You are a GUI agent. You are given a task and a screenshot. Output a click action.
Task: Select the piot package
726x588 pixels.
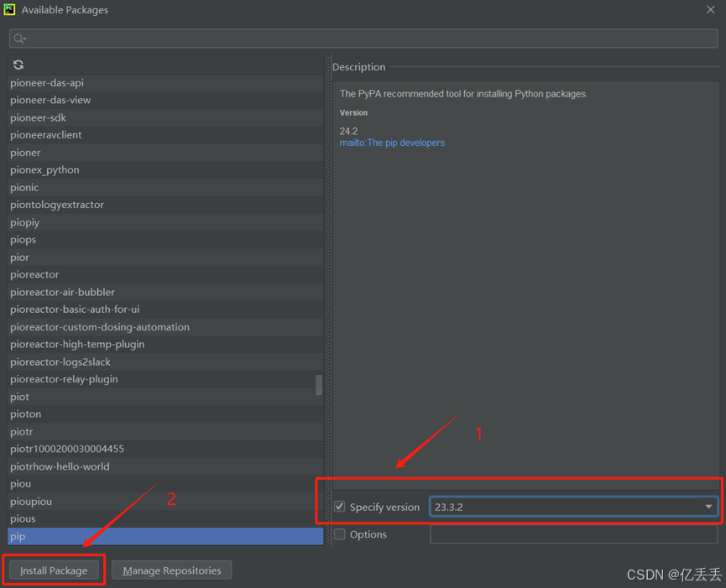(165, 397)
